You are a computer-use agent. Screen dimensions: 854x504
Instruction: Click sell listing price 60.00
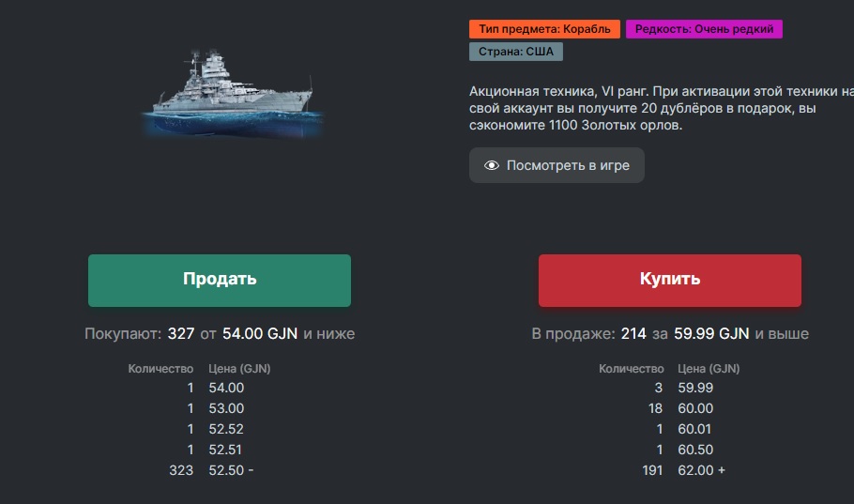point(695,408)
